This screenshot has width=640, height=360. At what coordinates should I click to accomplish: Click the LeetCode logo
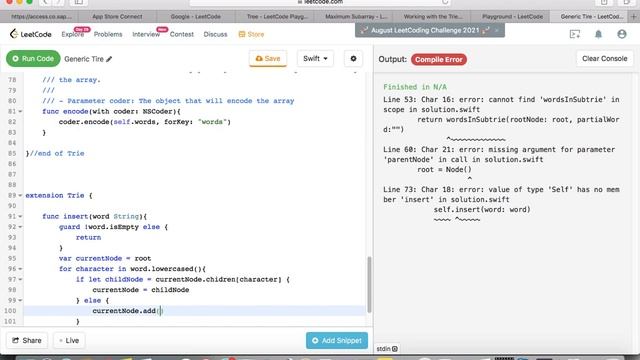(31, 34)
